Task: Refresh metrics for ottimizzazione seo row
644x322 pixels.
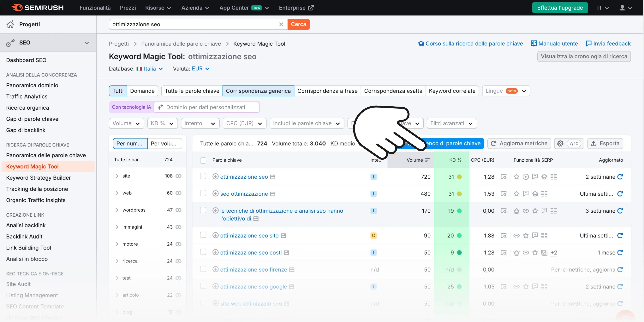Action: click(620, 177)
